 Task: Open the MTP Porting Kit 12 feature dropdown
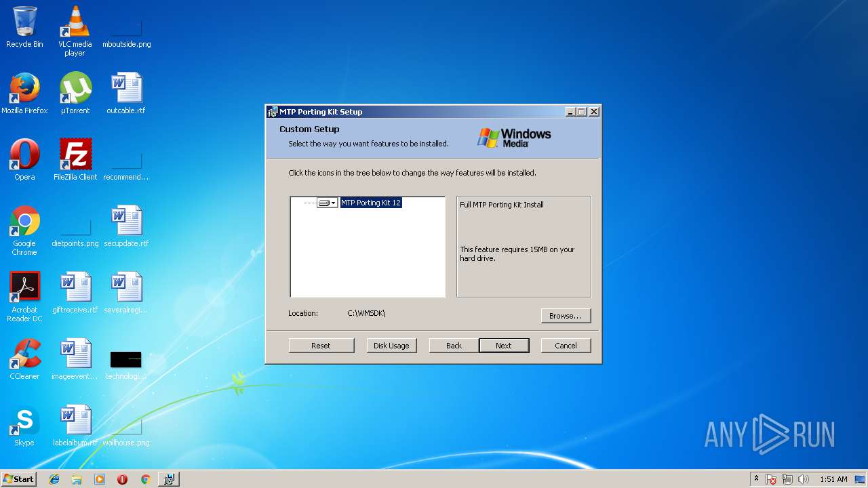click(327, 203)
